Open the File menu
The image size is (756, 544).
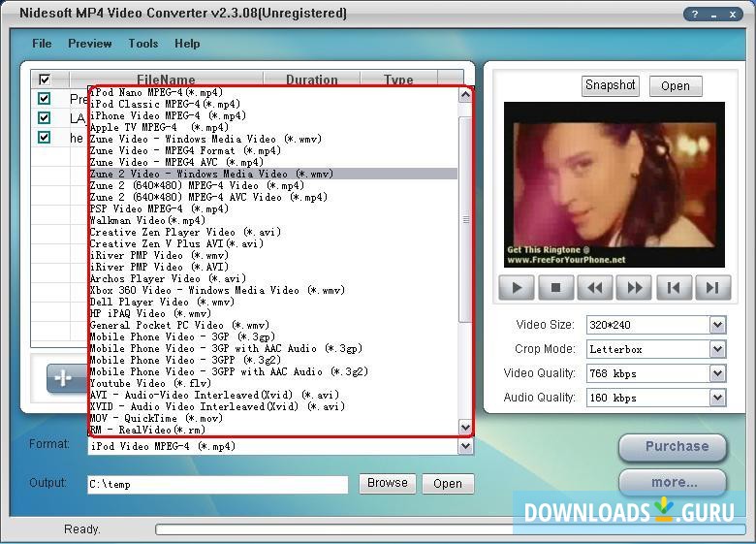pyautogui.click(x=42, y=44)
